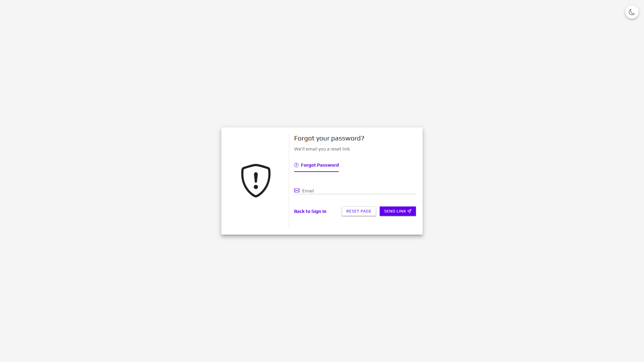Click the exclamation mark inside the shield
644x362 pixels.
256,181
